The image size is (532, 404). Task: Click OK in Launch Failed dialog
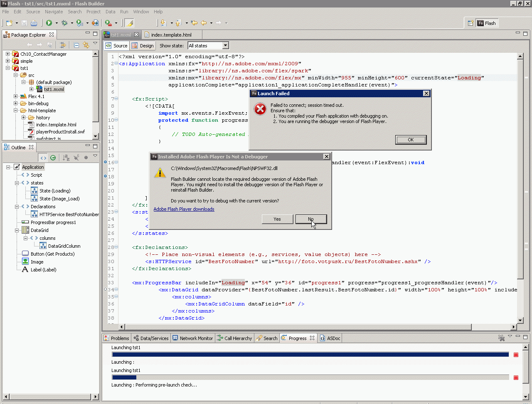[410, 140]
